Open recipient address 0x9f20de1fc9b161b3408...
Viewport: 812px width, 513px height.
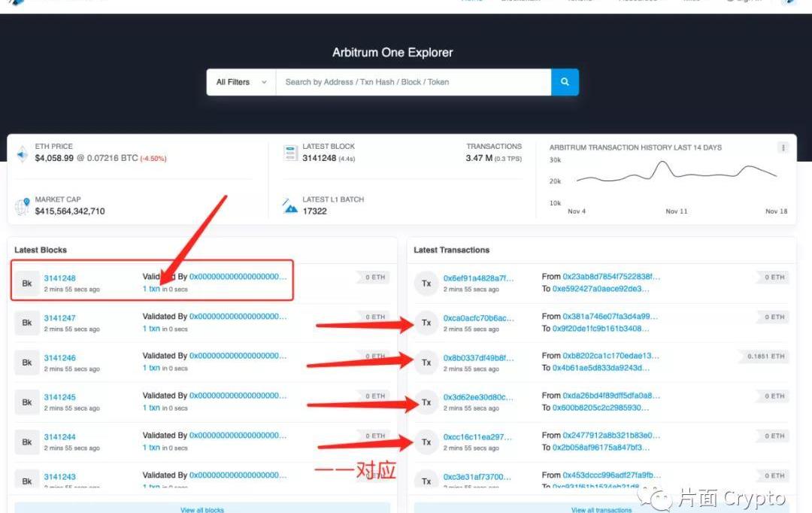tap(601, 329)
